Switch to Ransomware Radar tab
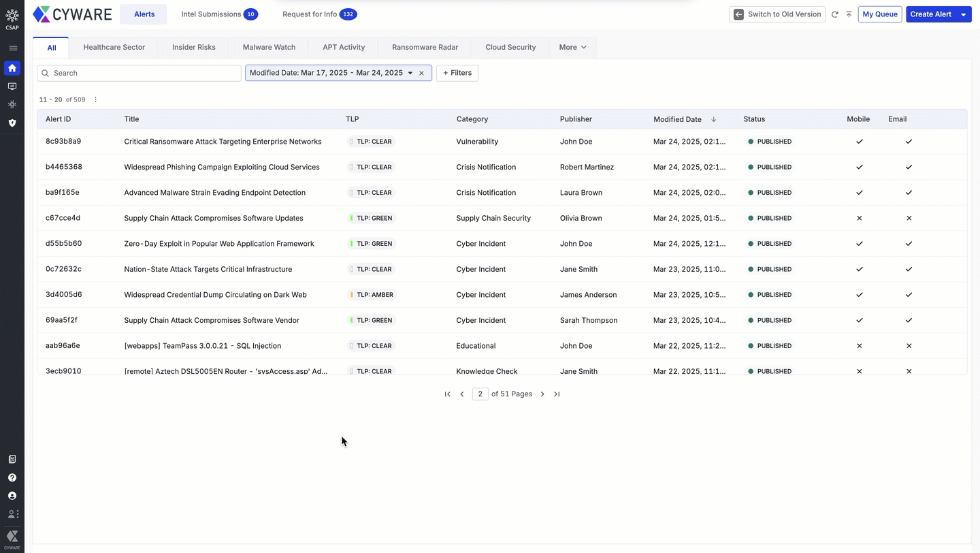This screenshot has width=980, height=553. [425, 48]
